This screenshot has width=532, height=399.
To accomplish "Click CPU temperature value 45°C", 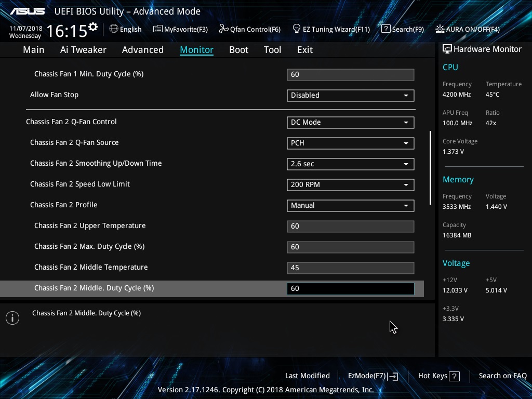I will pos(493,95).
